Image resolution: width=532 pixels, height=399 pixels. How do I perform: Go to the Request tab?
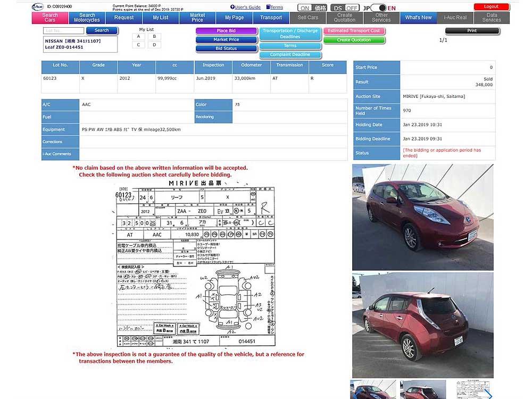(124, 18)
